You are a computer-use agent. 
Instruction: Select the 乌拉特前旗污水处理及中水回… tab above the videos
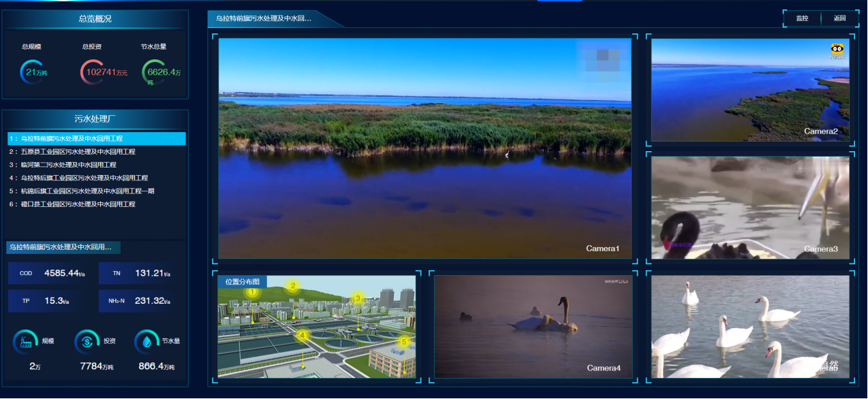coord(266,19)
